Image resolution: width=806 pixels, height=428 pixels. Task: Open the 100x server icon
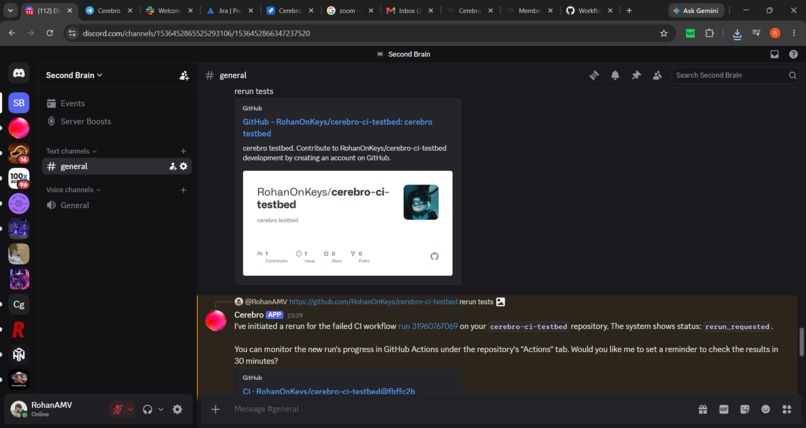click(19, 178)
